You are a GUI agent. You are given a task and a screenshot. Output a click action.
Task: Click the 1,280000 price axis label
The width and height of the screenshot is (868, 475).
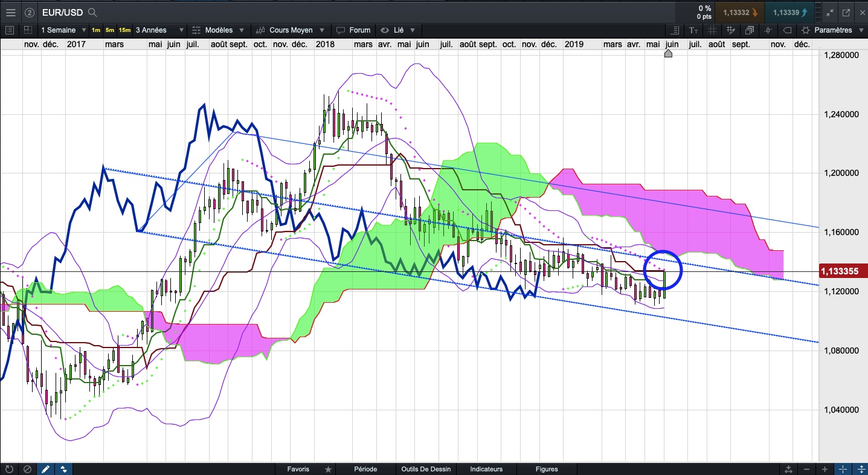click(840, 56)
